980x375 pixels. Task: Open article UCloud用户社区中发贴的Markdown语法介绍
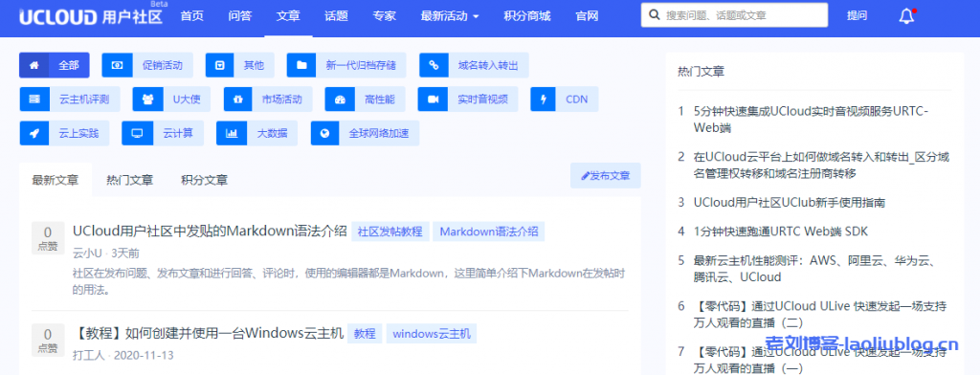click(x=210, y=232)
